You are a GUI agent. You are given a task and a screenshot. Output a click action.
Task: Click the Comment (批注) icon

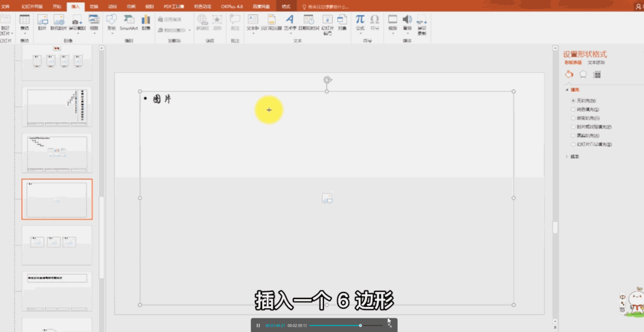click(235, 19)
